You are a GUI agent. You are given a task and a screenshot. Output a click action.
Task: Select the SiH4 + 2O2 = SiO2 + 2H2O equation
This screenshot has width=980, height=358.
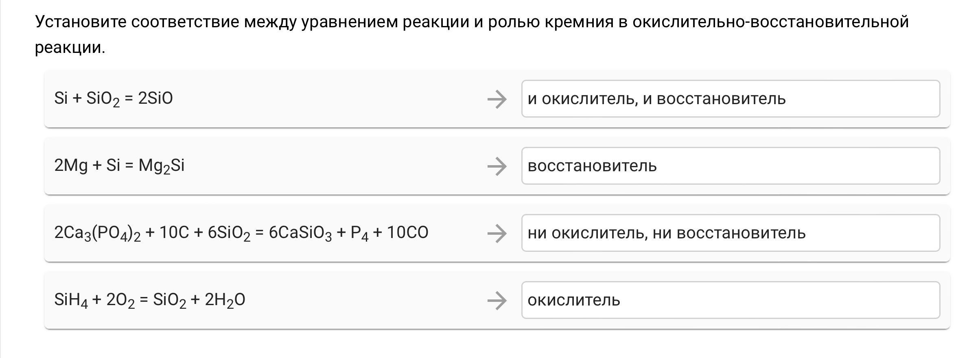tap(149, 300)
